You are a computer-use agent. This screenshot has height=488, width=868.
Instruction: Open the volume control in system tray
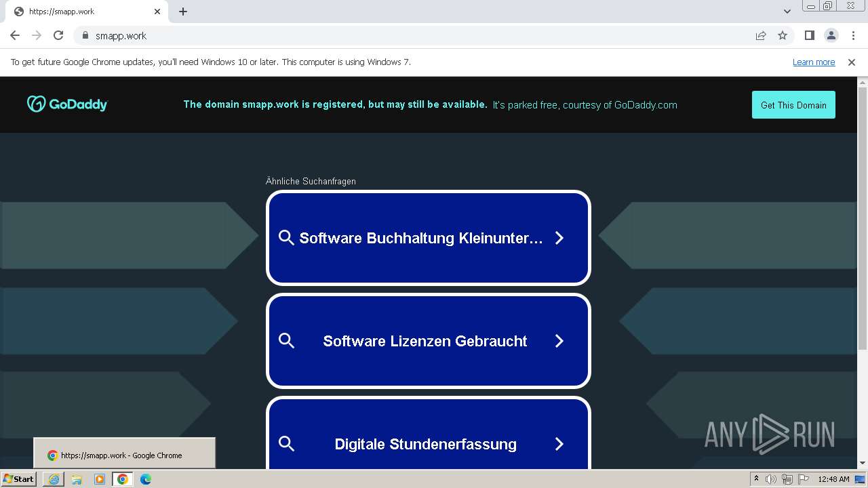click(x=771, y=479)
